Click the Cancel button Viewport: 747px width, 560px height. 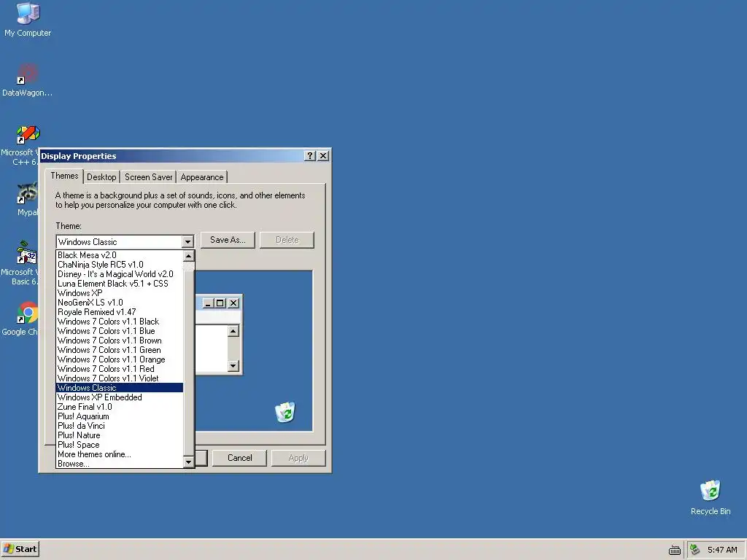pyautogui.click(x=239, y=458)
